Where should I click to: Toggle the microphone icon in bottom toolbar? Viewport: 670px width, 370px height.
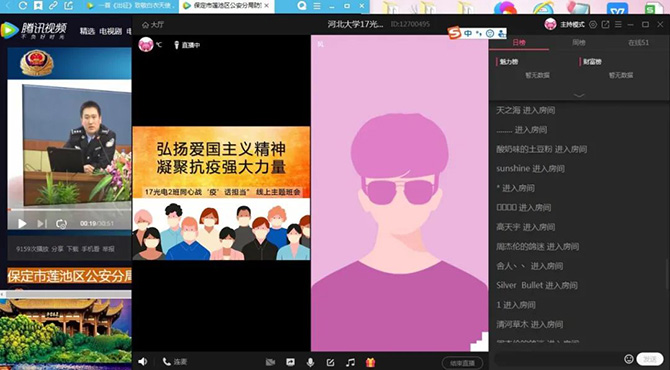coord(311,362)
